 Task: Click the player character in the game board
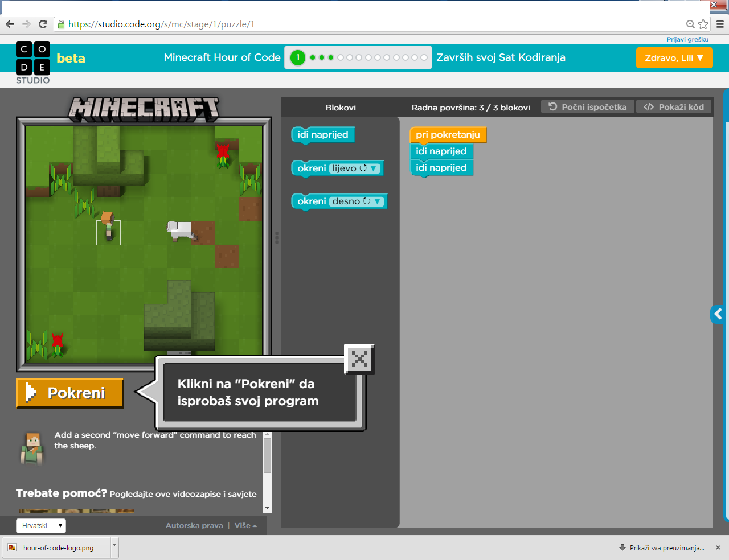click(x=108, y=225)
